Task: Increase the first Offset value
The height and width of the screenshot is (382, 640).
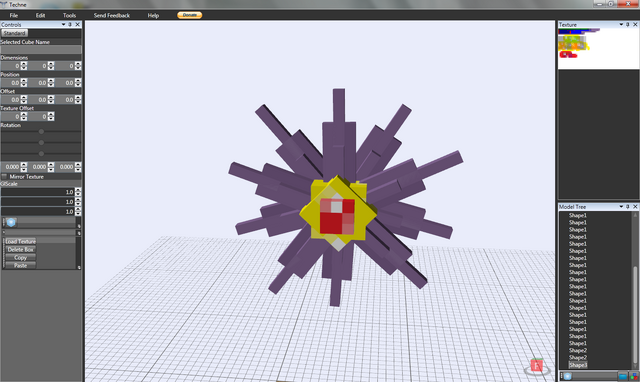Action: coord(24,98)
